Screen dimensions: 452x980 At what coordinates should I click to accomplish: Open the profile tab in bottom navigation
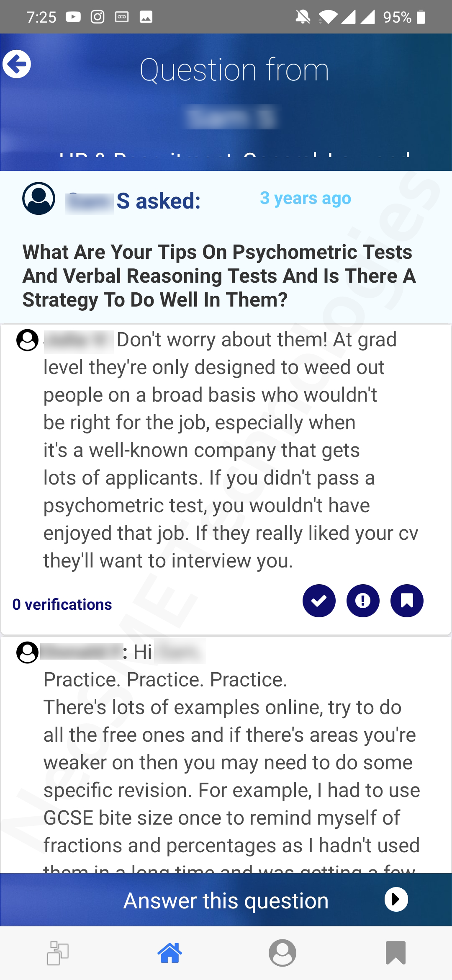[x=282, y=953]
